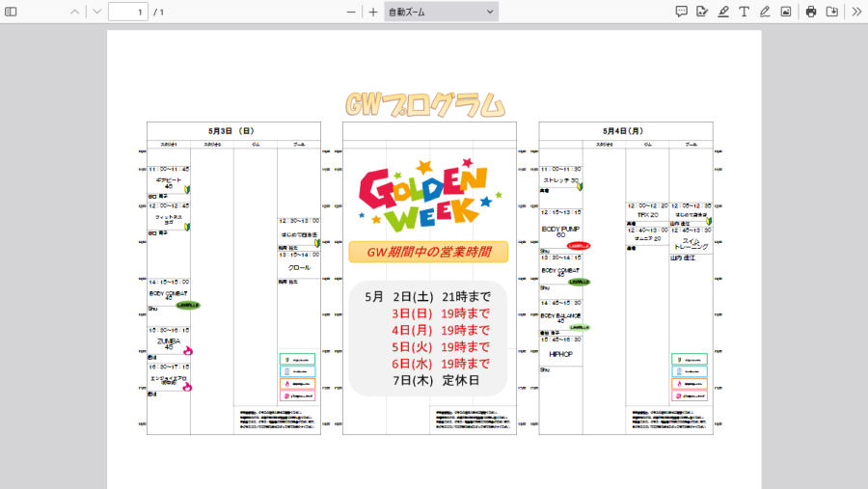868x489 pixels.
Task: Click the page number input field
Action: pyautogui.click(x=127, y=12)
